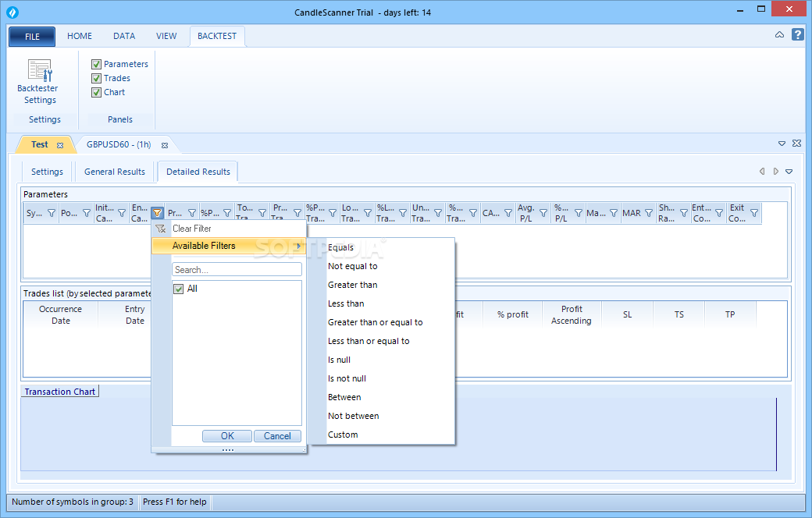
Task: Open the General Results tab
Action: click(115, 172)
